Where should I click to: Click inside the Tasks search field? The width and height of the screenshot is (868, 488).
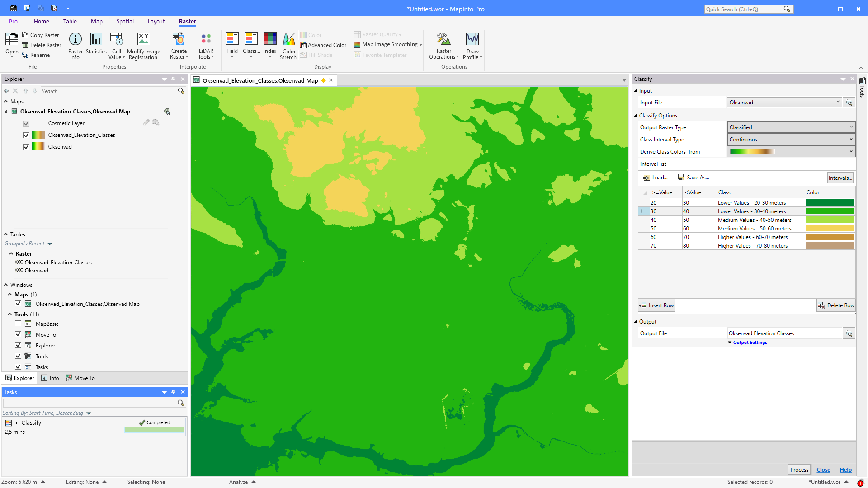click(90, 403)
